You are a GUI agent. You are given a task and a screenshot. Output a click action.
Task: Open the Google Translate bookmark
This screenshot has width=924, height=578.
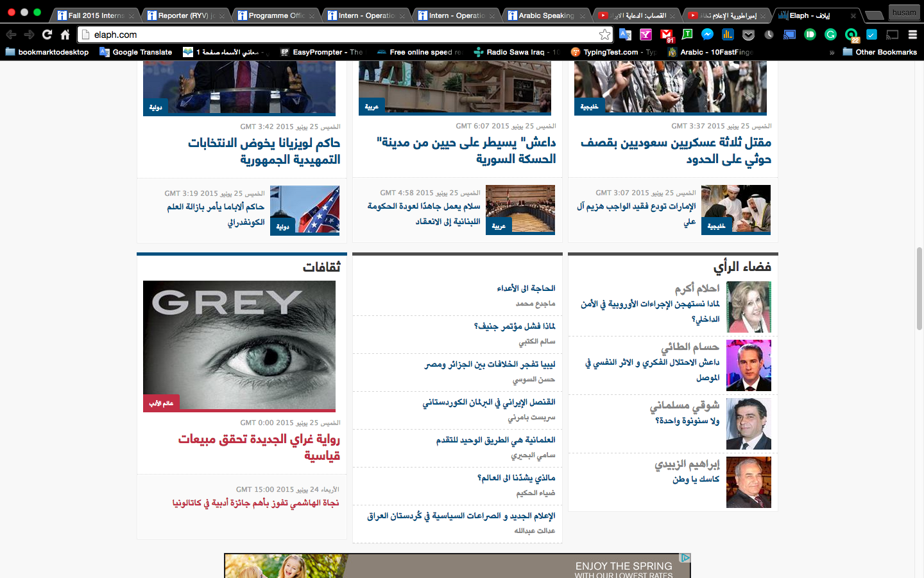136,52
